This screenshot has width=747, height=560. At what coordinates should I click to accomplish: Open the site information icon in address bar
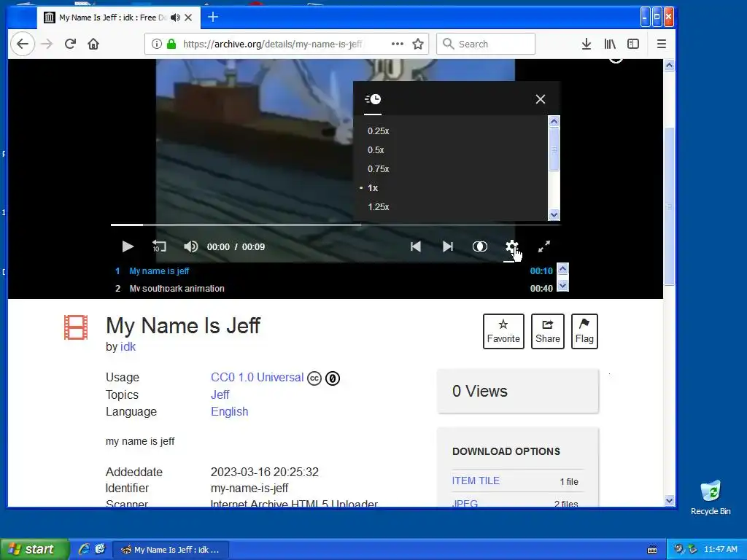coord(156,44)
